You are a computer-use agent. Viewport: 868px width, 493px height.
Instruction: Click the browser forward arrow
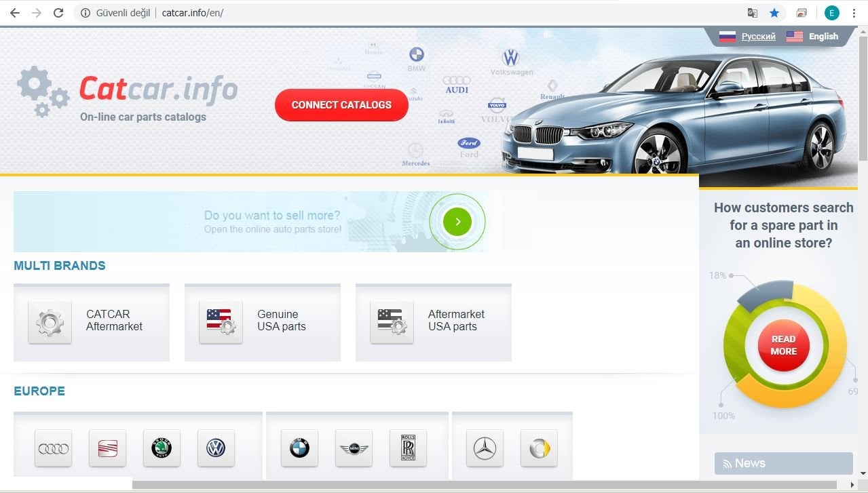(x=37, y=13)
